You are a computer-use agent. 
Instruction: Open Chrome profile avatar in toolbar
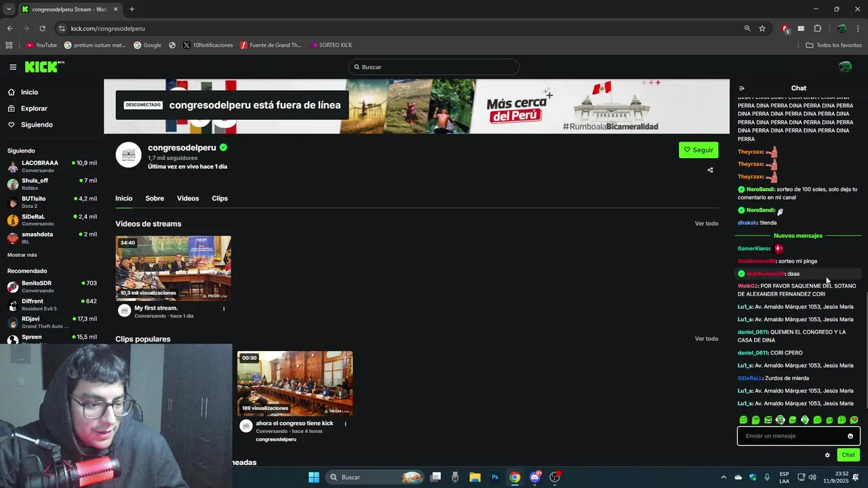tap(842, 28)
